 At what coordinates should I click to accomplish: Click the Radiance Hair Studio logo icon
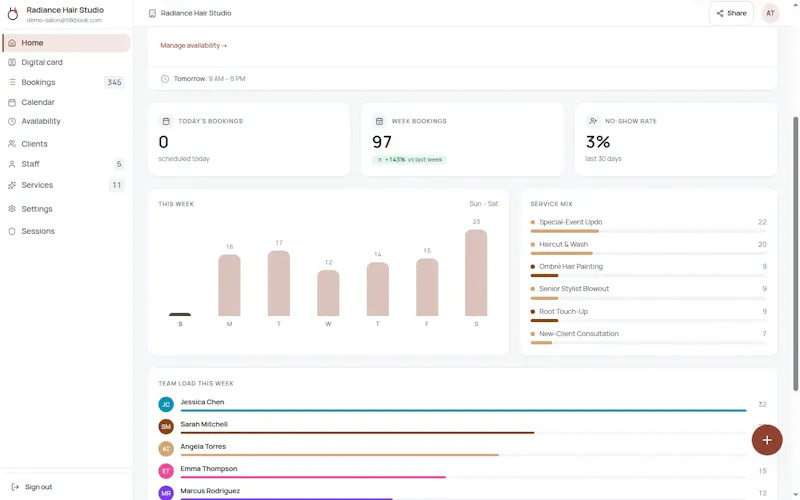pos(13,14)
